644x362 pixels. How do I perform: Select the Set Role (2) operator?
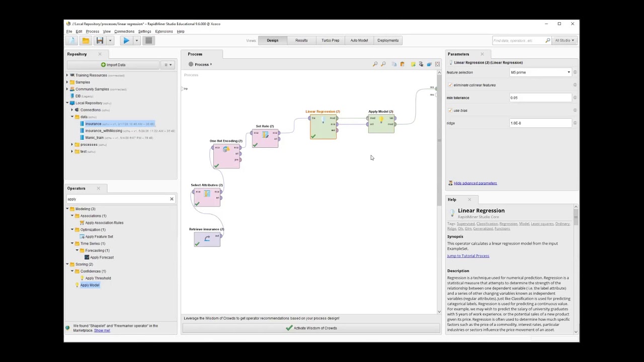265,138
